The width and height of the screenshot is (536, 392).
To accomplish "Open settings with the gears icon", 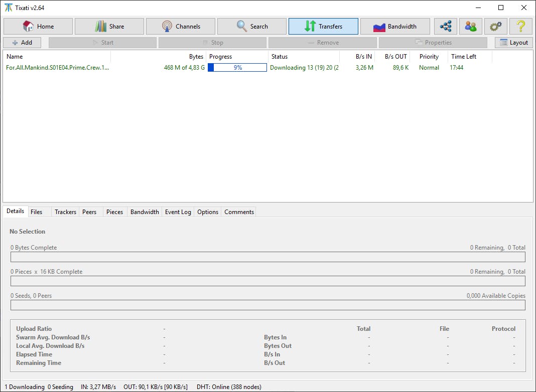I will click(x=496, y=26).
